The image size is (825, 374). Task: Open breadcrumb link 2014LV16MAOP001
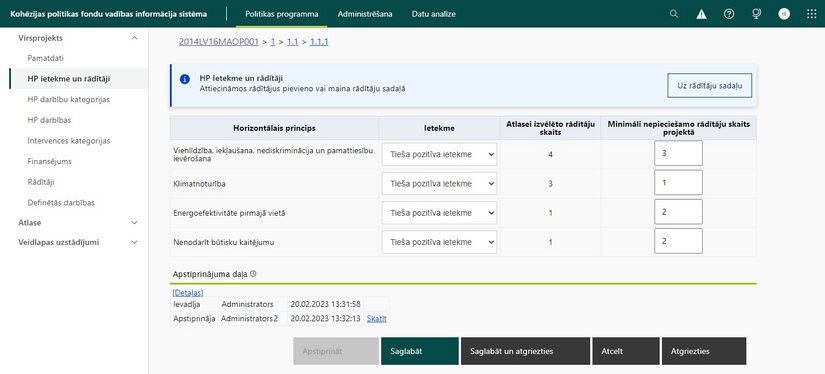219,42
